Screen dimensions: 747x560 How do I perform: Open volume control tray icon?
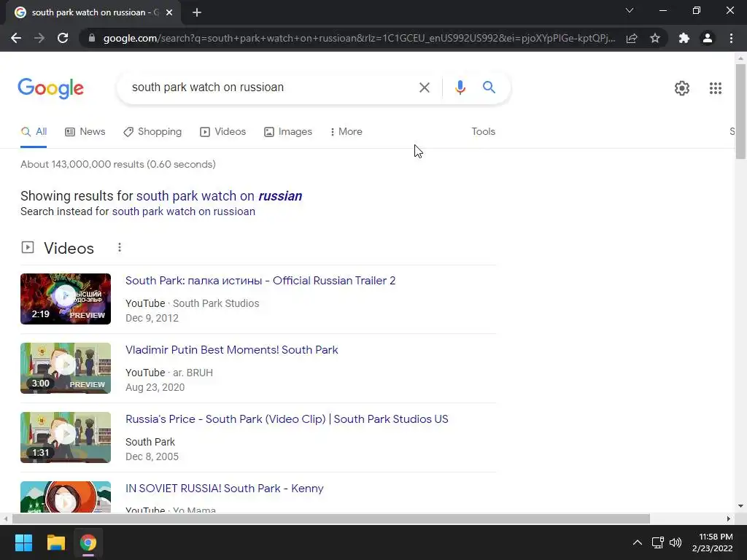pyautogui.click(x=676, y=542)
